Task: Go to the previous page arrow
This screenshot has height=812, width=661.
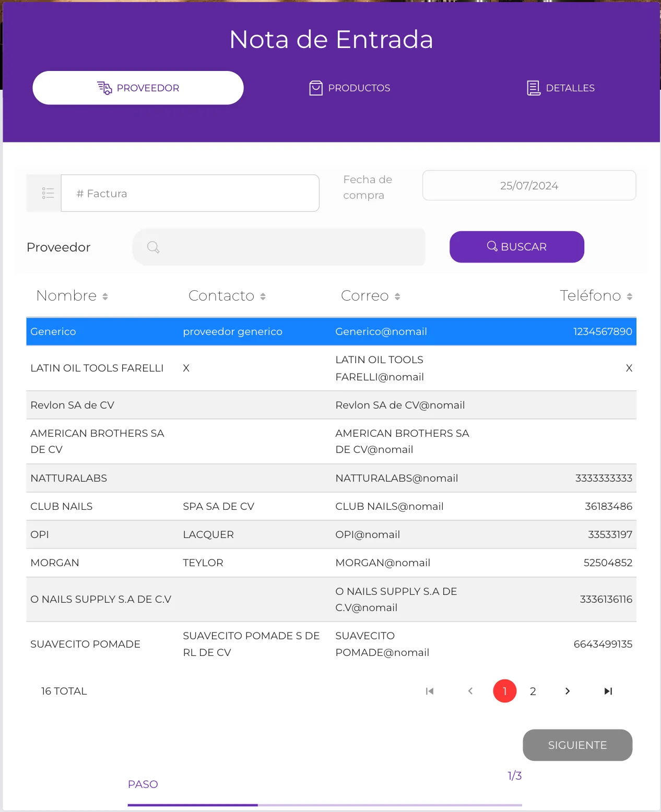Action: tap(470, 691)
